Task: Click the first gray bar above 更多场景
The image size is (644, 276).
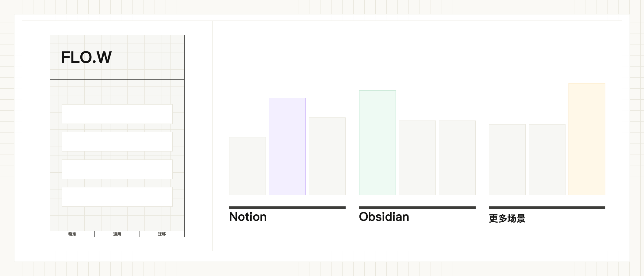Action: tap(507, 160)
